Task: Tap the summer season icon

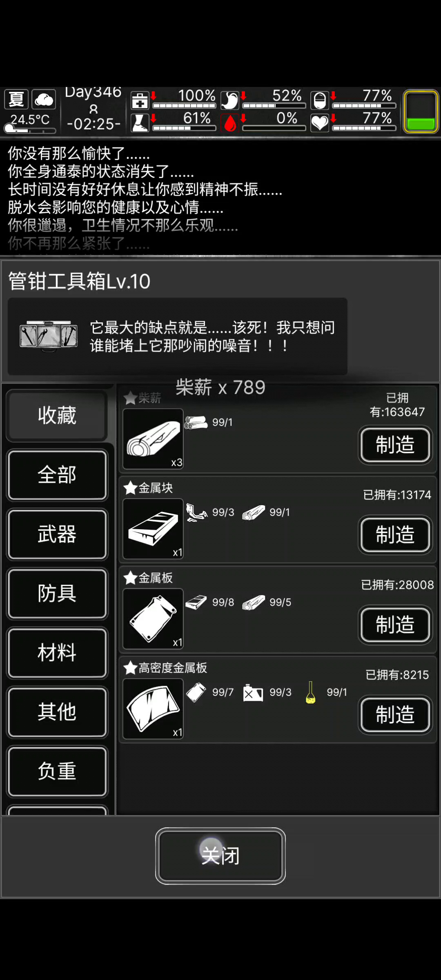Action: pos(16,99)
